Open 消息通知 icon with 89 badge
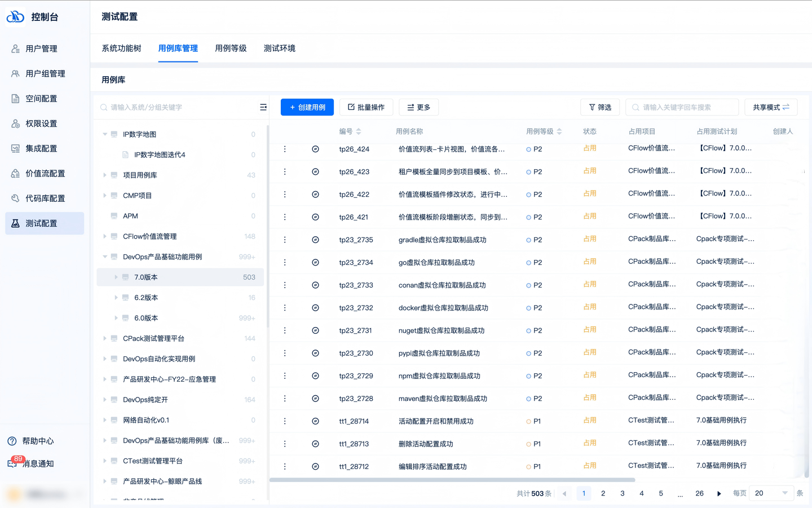This screenshot has width=812, height=508. tap(12, 463)
